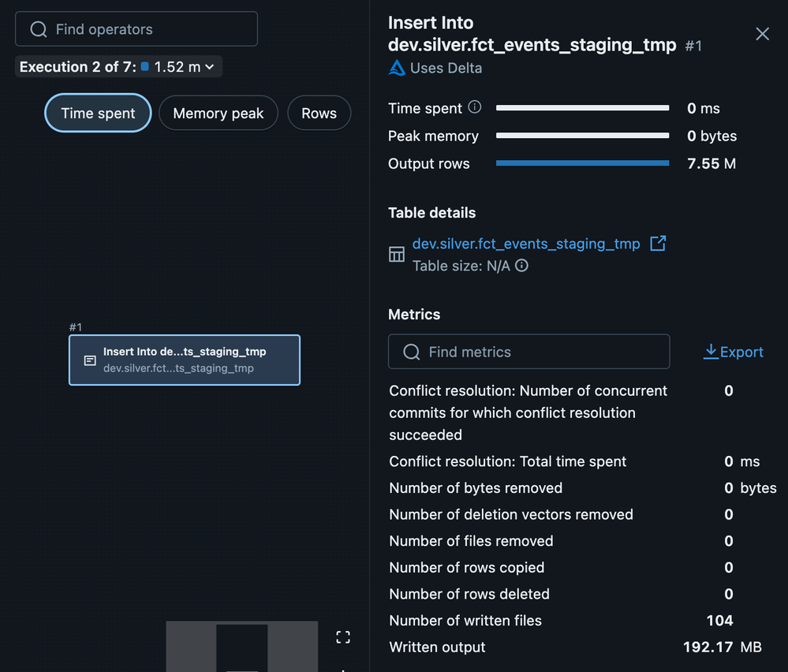Switch graph view to Memory peak
Viewport: 788px width, 672px height.
pos(218,114)
